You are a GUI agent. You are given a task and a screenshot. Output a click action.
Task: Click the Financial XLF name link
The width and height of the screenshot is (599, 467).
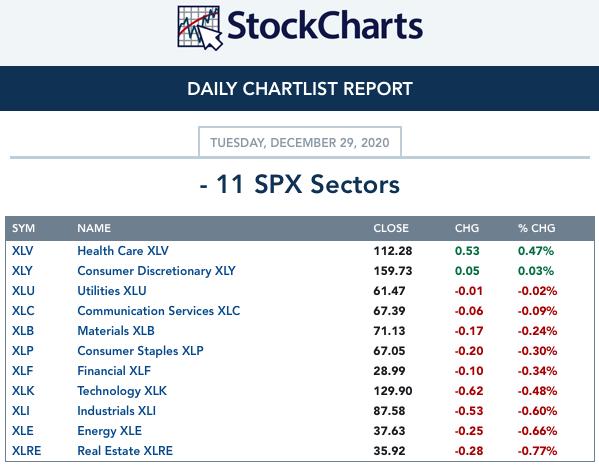114,371
